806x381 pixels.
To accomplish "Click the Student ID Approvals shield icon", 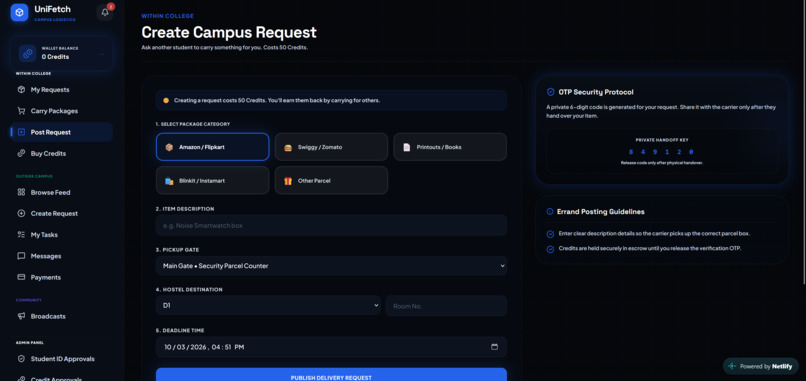I will 21,359.
